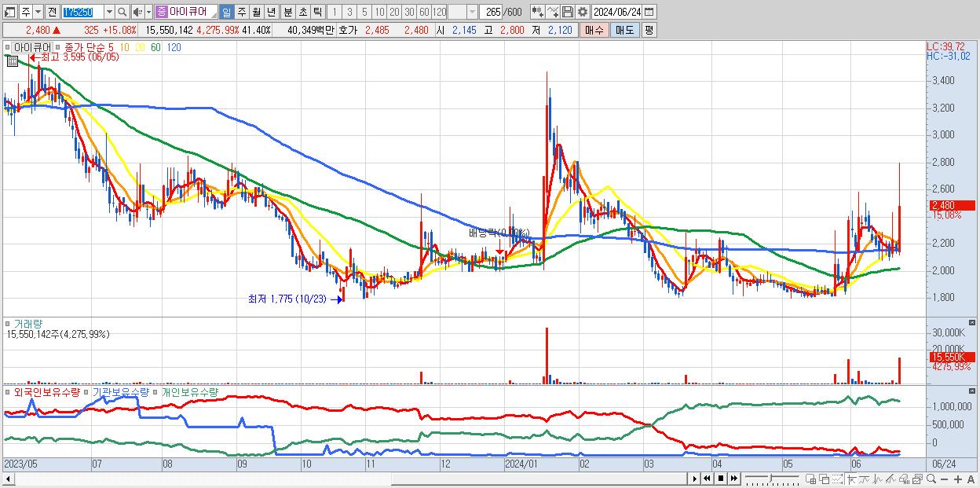Click the 종가 단순 5 moving average label
This screenshot has width=980, height=488.
pyautogui.click(x=88, y=47)
